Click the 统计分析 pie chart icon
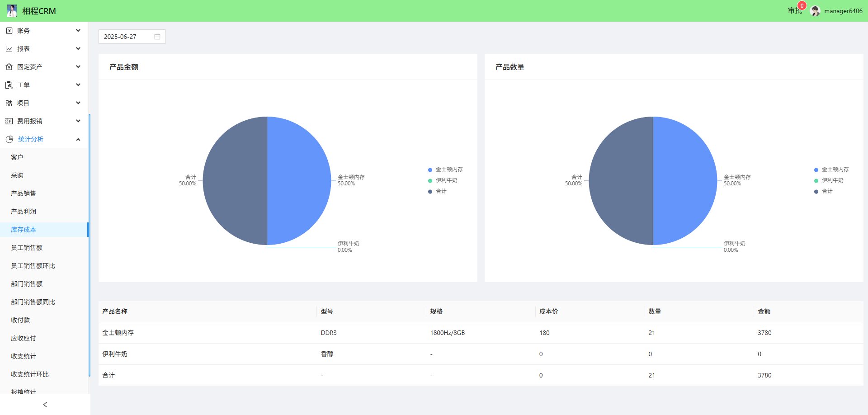868x415 pixels. 9,139
